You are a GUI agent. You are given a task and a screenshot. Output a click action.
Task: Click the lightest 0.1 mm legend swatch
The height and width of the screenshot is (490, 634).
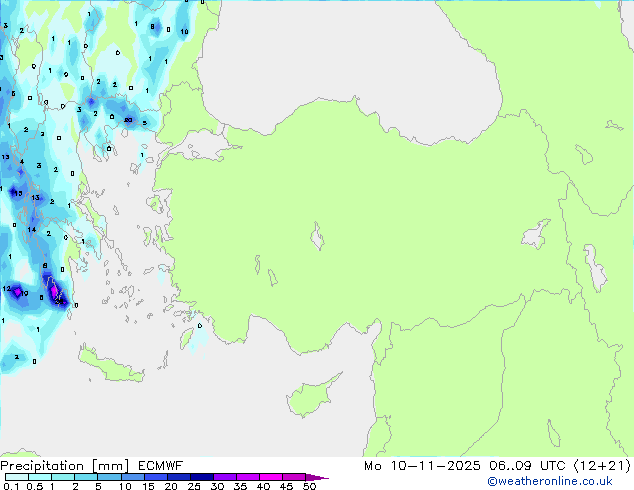tap(17, 477)
